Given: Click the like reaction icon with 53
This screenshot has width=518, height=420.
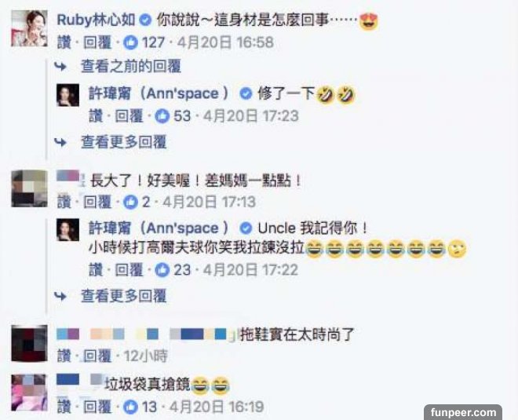Looking at the screenshot, I should click(162, 116).
